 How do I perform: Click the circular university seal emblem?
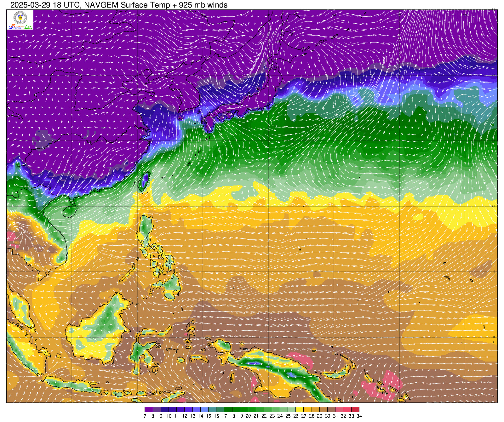click(x=20, y=18)
